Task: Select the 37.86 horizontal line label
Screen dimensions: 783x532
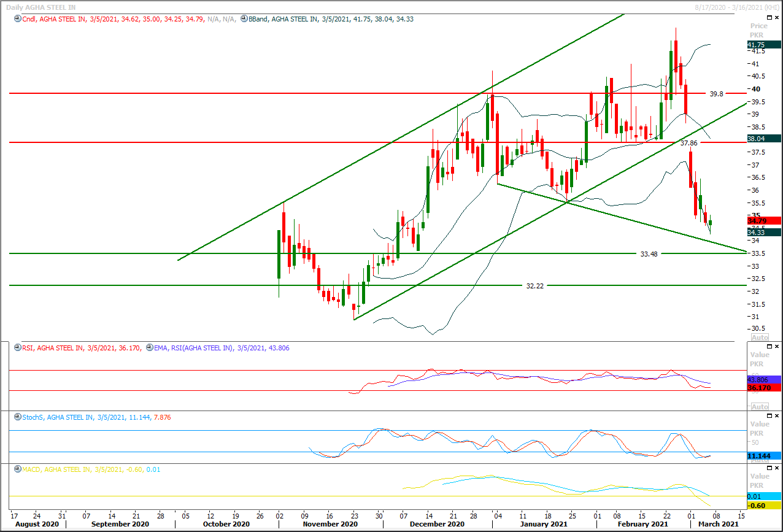Action: click(x=689, y=143)
